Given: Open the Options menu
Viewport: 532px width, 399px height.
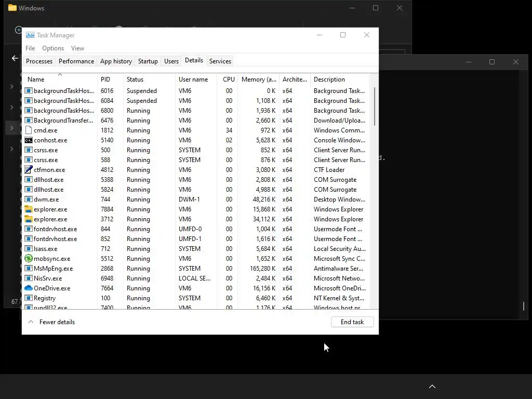Looking at the screenshot, I should tap(53, 48).
